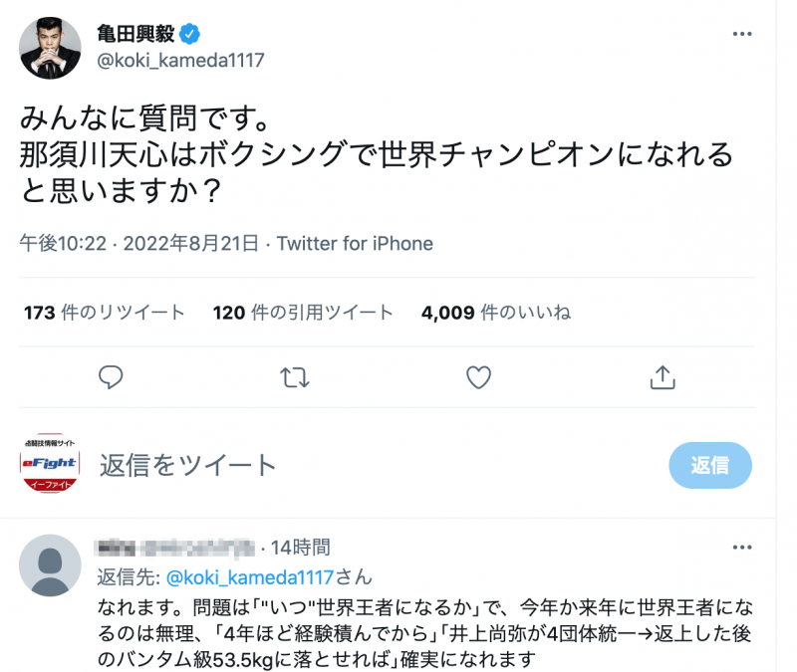Open reply's three-dot more menu

[x=742, y=547]
